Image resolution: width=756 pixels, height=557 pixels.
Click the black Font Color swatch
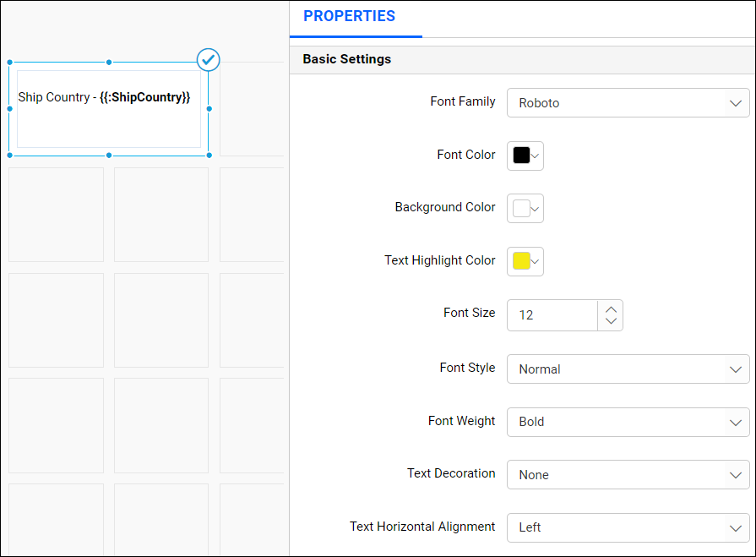point(521,156)
